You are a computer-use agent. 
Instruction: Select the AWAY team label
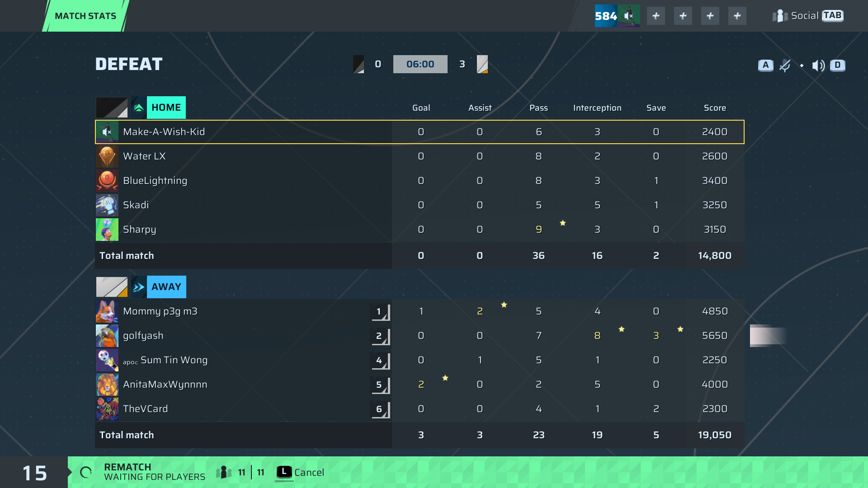pyautogui.click(x=166, y=287)
